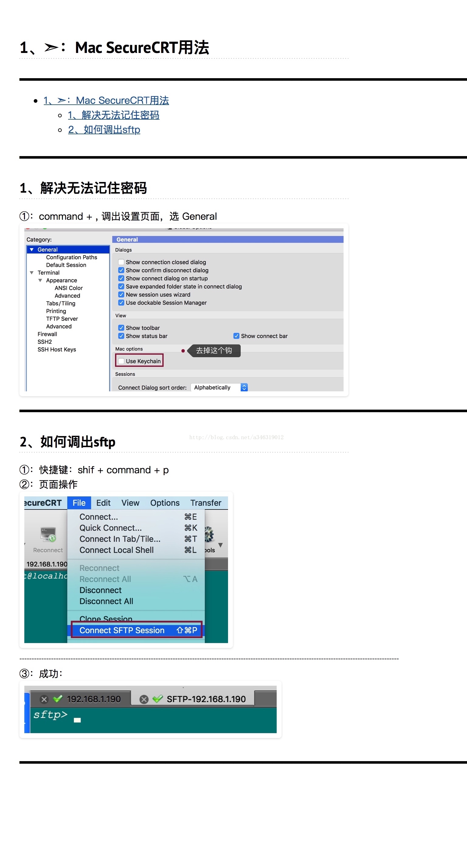This screenshot has width=467, height=868.
Task: Select Default Session in category tree
Action: [66, 265]
